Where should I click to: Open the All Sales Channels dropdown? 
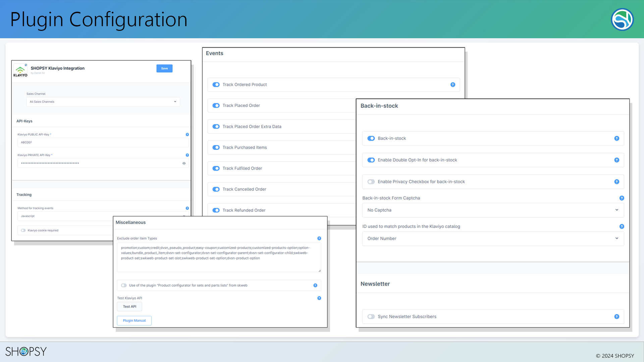click(x=103, y=102)
